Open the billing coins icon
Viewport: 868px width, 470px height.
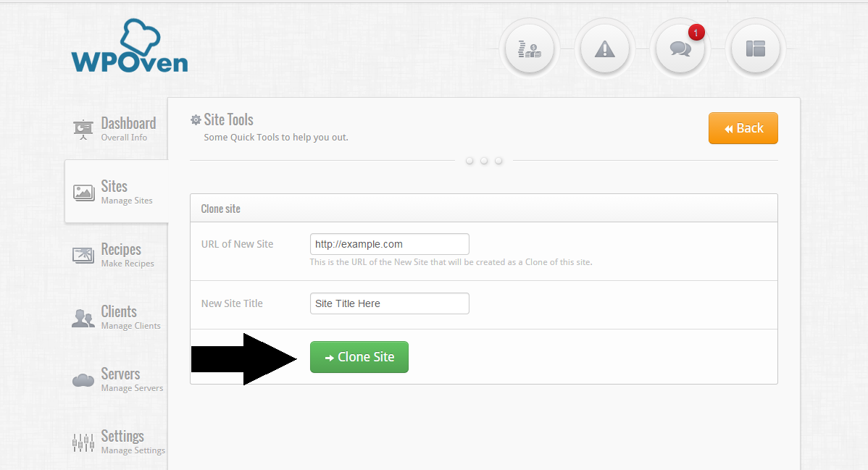pyautogui.click(x=529, y=49)
